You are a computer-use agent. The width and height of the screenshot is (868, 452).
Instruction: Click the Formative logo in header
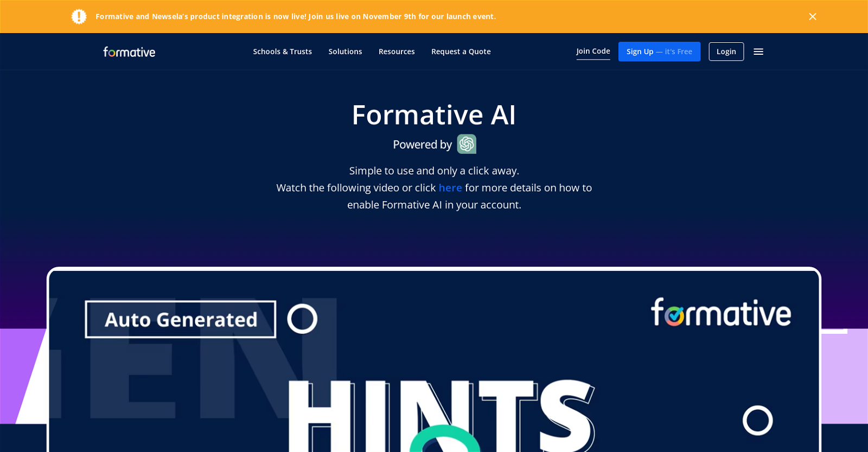(129, 51)
